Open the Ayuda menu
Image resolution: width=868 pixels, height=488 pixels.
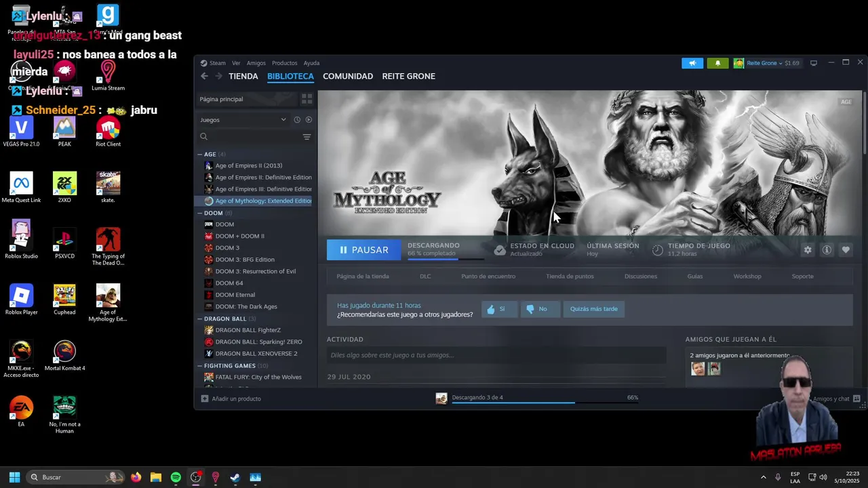tap(311, 63)
